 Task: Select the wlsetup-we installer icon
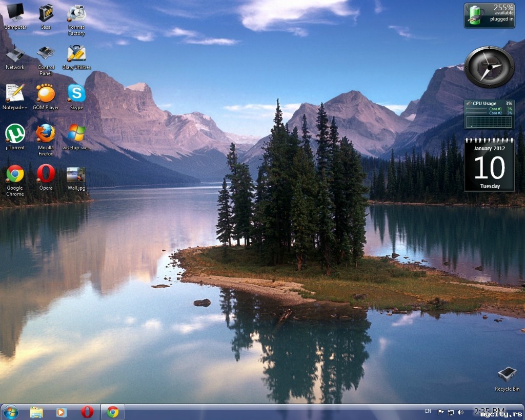pyautogui.click(x=76, y=137)
